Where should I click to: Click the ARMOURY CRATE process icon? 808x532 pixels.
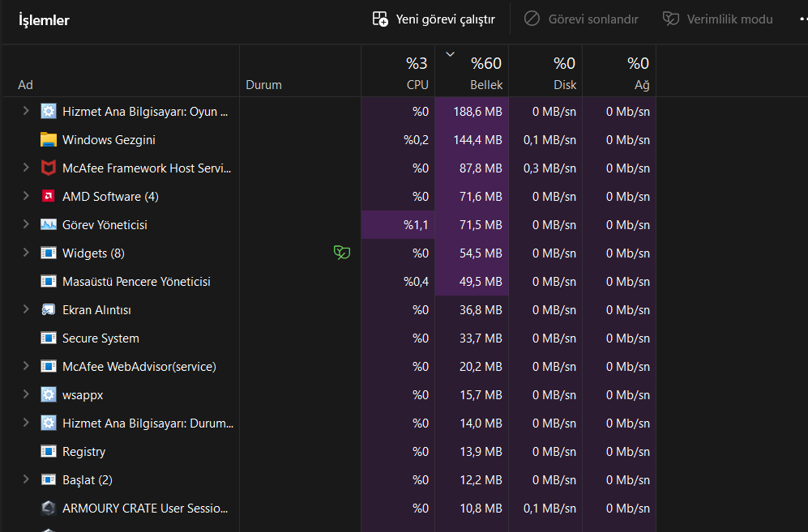pyautogui.click(x=49, y=508)
